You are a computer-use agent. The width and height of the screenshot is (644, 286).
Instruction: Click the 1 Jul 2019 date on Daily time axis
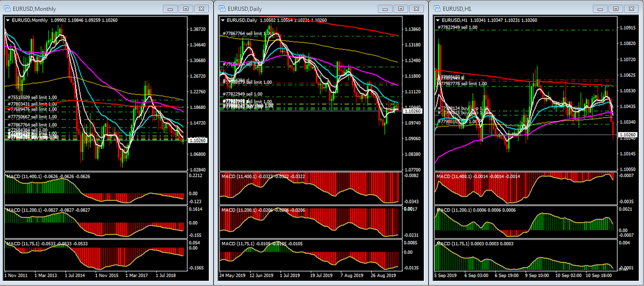point(290,275)
